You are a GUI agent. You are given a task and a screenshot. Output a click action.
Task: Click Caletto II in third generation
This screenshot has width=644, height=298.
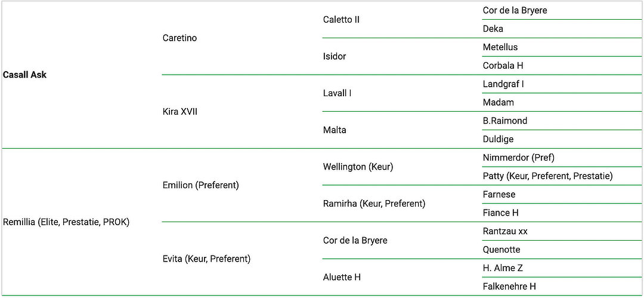coord(341,19)
